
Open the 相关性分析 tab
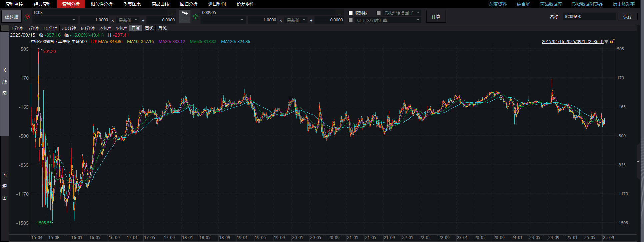tap(101, 4)
